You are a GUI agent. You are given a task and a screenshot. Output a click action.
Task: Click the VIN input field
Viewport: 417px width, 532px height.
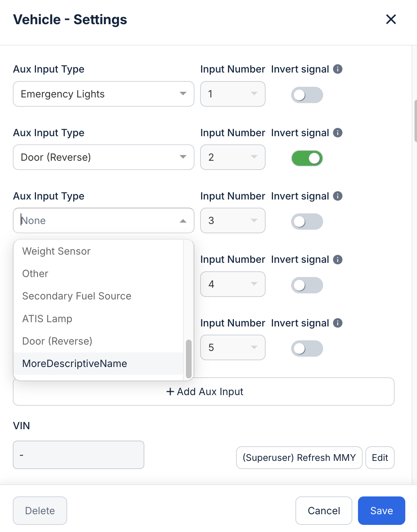click(79, 455)
